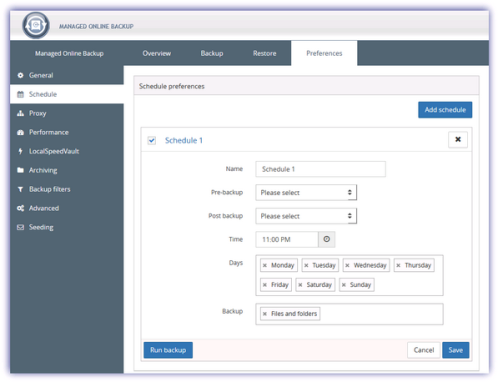Click the schedule Name input field
This screenshot has width=498, height=382.
pyautogui.click(x=321, y=169)
